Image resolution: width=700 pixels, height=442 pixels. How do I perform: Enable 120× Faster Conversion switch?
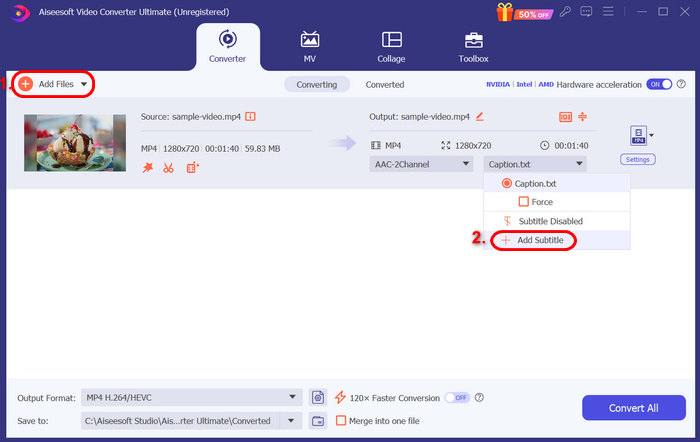[x=457, y=397]
